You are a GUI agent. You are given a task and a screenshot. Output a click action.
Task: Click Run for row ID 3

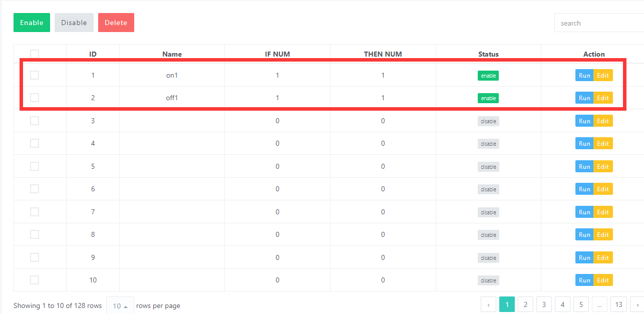[584, 121]
